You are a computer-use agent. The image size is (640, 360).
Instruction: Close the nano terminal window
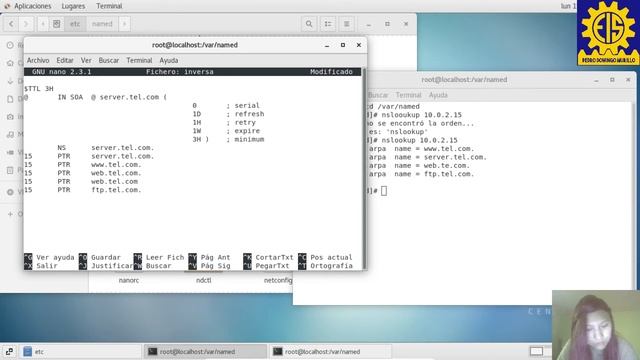pyautogui.click(x=359, y=45)
